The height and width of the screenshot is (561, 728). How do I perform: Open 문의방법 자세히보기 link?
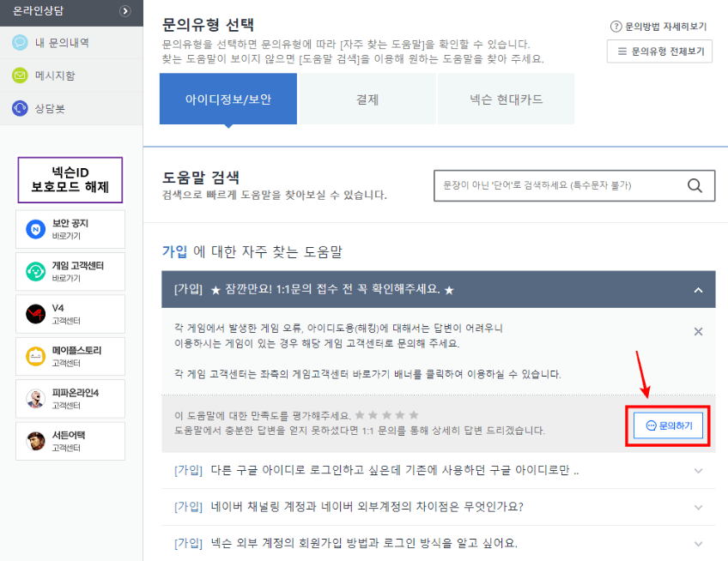coord(658,27)
